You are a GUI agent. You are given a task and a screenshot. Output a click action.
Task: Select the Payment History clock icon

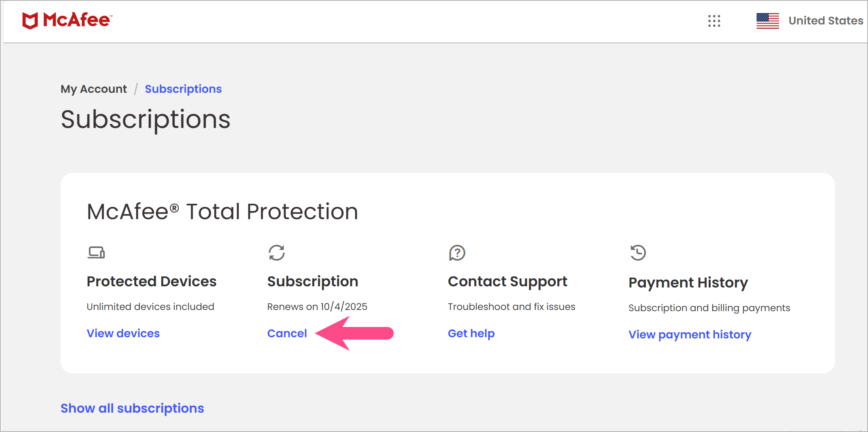click(638, 253)
